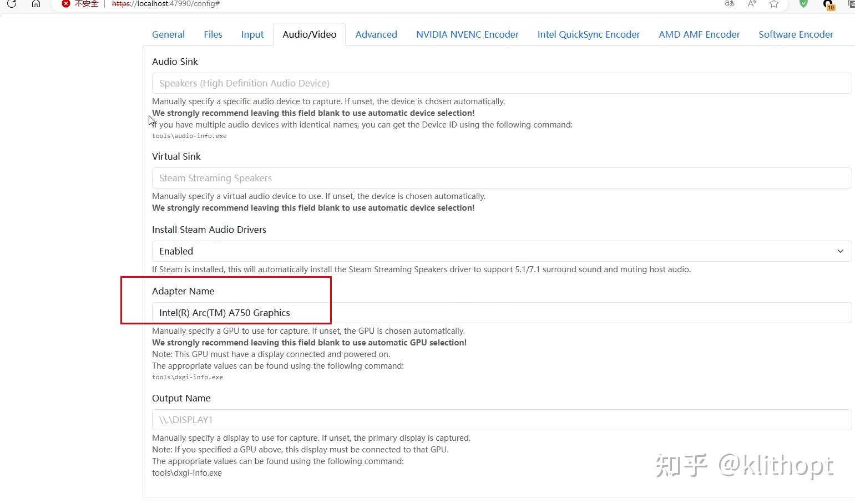
Task: Select the NVIDIA NVENC Encoder tab
Action: [x=467, y=34]
